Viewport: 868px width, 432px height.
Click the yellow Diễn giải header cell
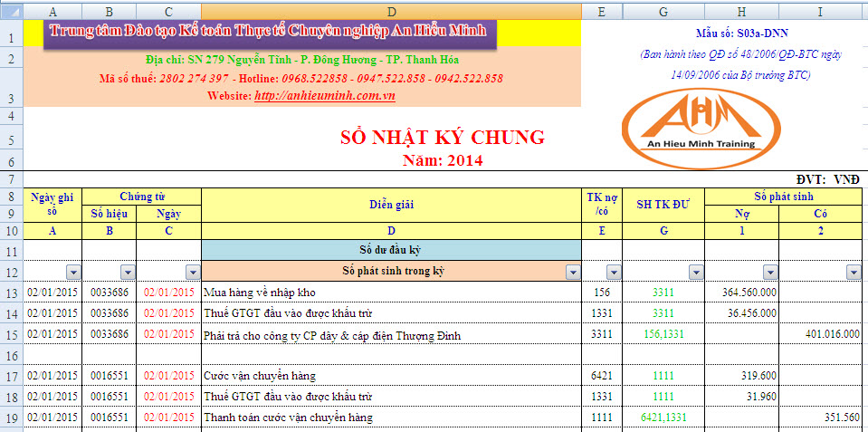pyautogui.click(x=391, y=204)
